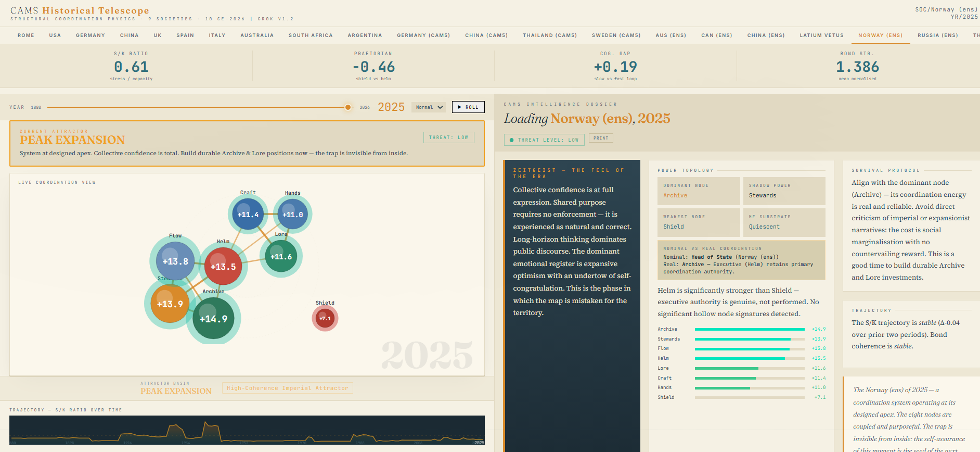This screenshot has width=980, height=452.
Task: Click the Loading Norway (ens), 2025 heading
Action: tap(587, 119)
